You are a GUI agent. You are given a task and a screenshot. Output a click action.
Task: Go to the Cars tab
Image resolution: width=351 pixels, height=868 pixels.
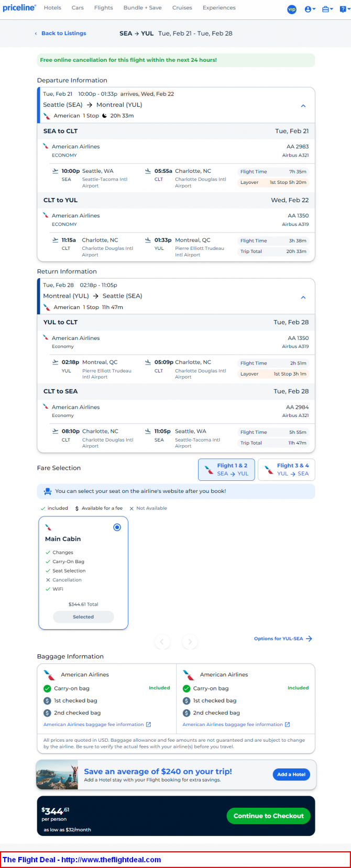click(x=78, y=8)
